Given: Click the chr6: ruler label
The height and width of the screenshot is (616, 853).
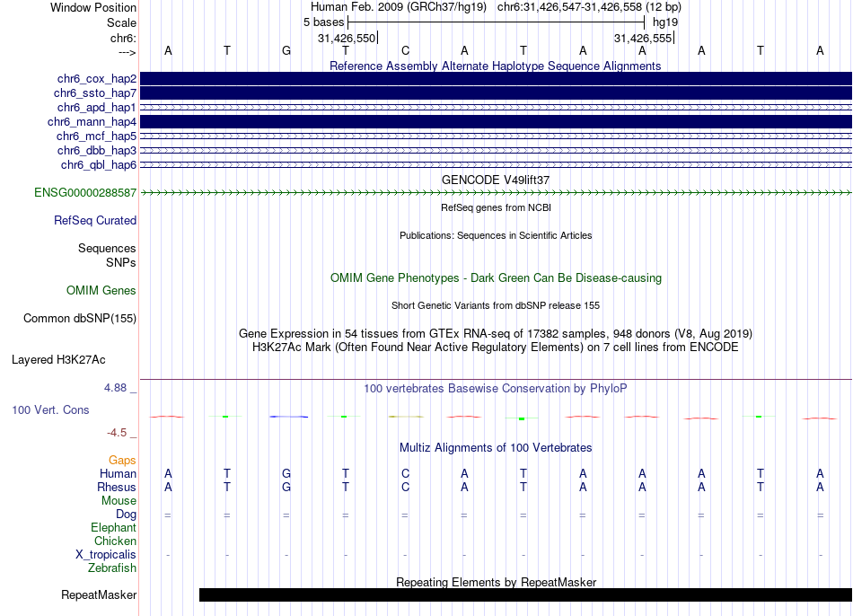Looking at the screenshot, I should point(124,38).
